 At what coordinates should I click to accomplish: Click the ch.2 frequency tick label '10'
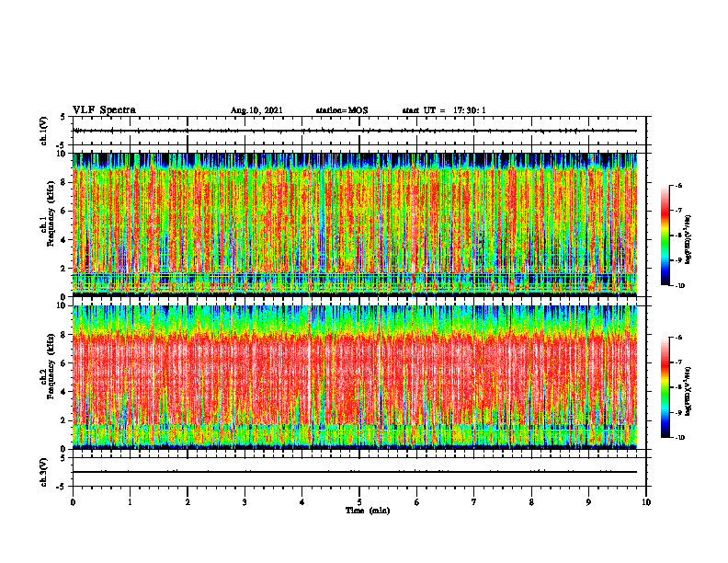63,306
